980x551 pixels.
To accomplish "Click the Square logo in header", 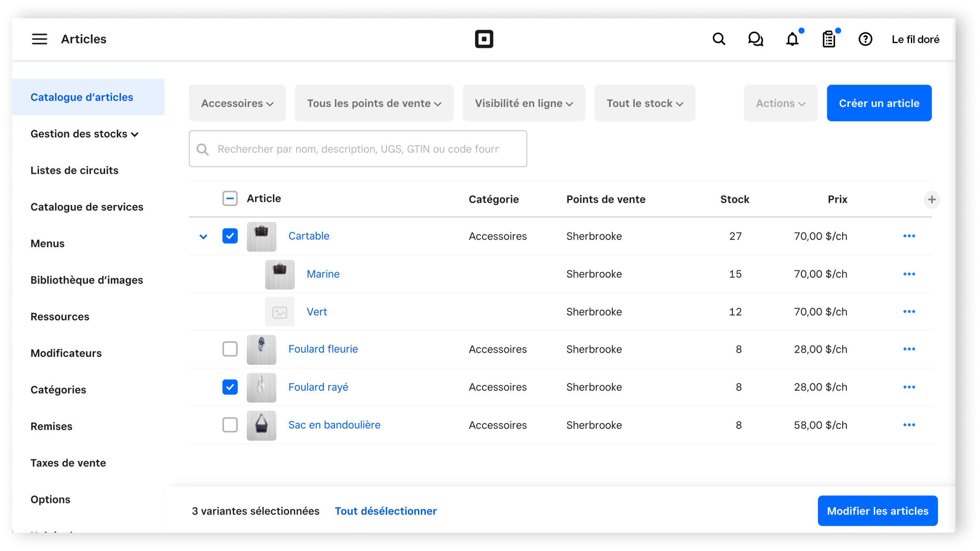I will [484, 39].
